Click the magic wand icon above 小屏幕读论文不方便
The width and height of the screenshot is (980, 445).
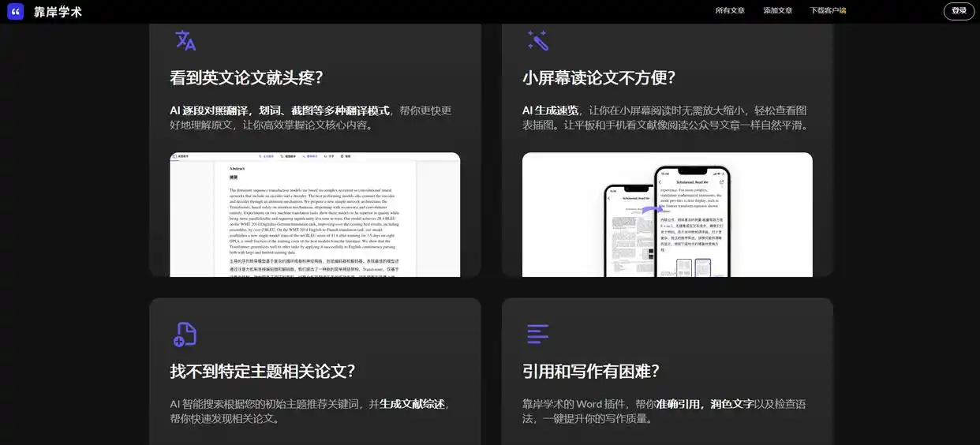[537, 40]
